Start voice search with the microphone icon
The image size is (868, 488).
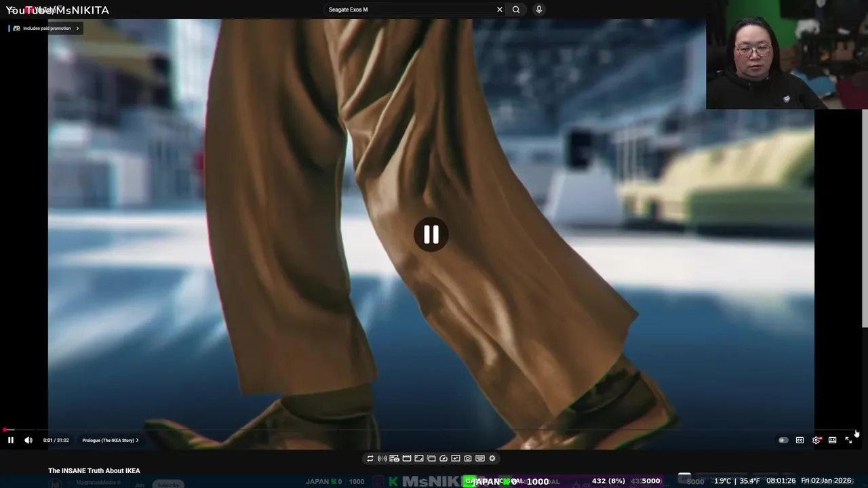click(539, 9)
